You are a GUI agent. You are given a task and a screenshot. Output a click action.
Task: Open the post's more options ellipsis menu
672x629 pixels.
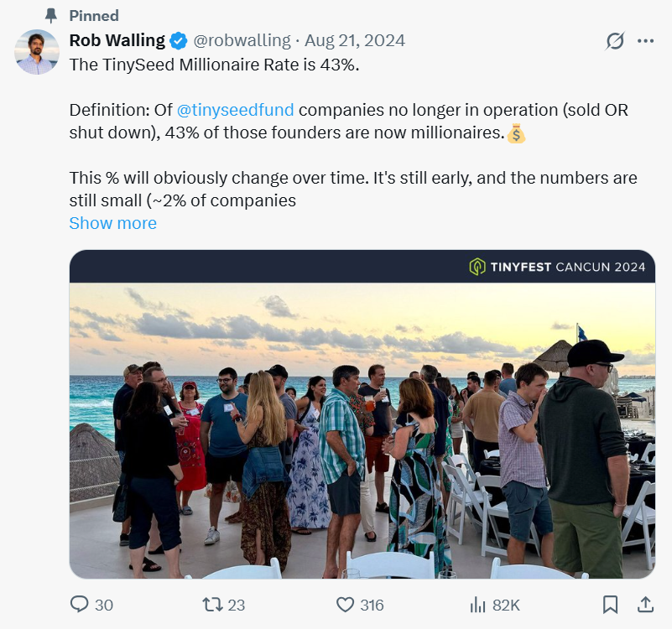tap(646, 40)
